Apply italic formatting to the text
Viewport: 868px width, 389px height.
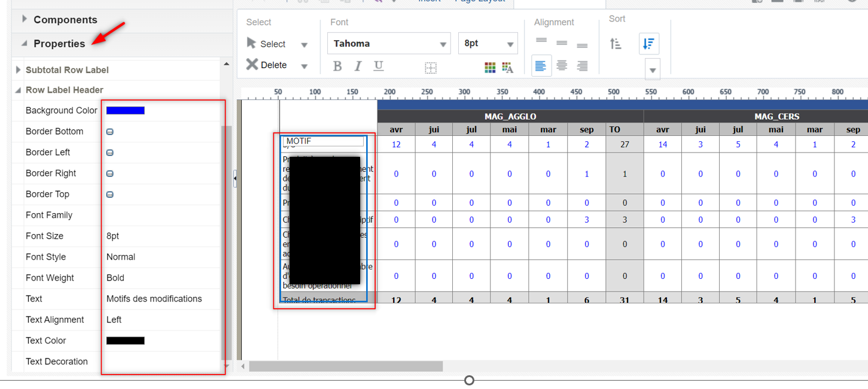(x=358, y=66)
